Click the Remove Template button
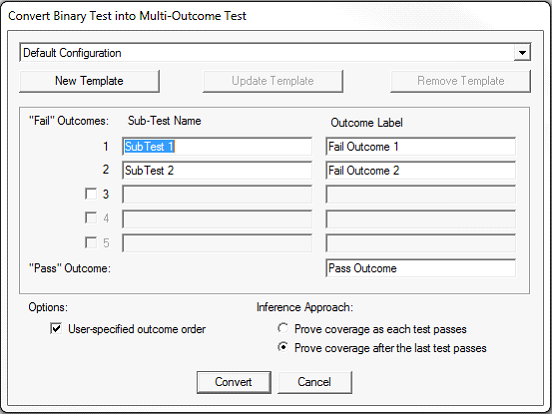Screen dimensions: 553x415 [460, 81]
